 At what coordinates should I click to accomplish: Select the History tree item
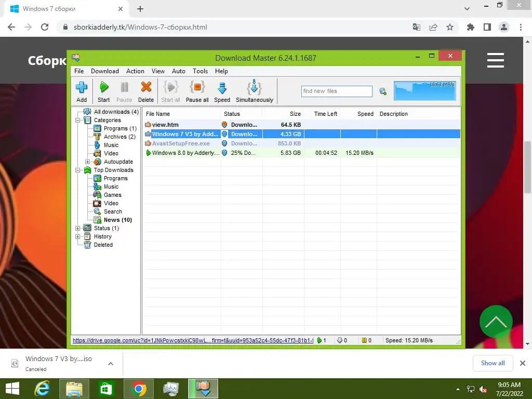coord(102,236)
